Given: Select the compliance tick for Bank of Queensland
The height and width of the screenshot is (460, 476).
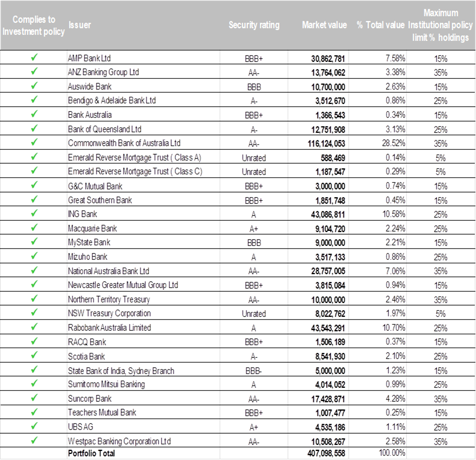Looking at the screenshot, I should 34,129.
